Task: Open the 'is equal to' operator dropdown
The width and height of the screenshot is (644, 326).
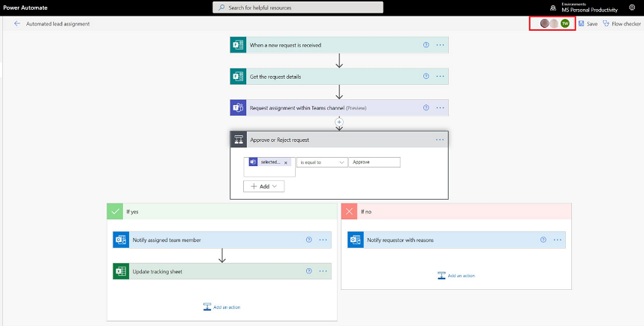Action: coord(321,162)
